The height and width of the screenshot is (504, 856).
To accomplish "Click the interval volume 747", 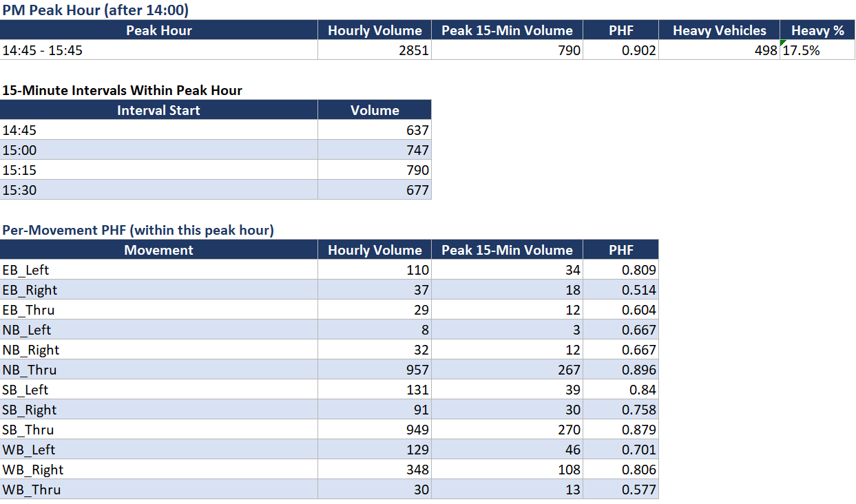I will tap(375, 150).
